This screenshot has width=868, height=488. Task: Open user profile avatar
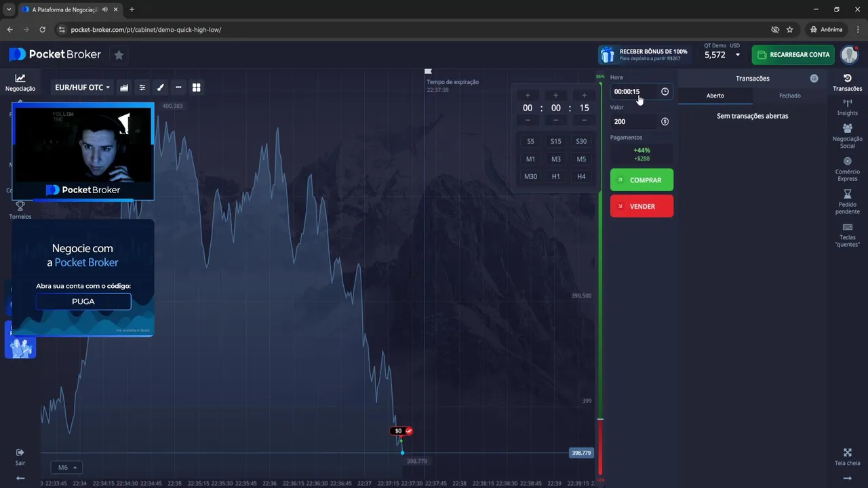[849, 55]
